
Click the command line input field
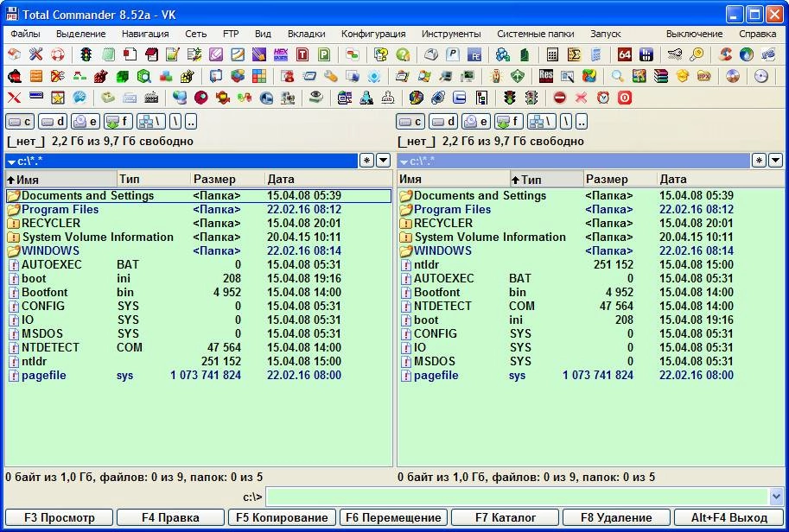tap(518, 497)
